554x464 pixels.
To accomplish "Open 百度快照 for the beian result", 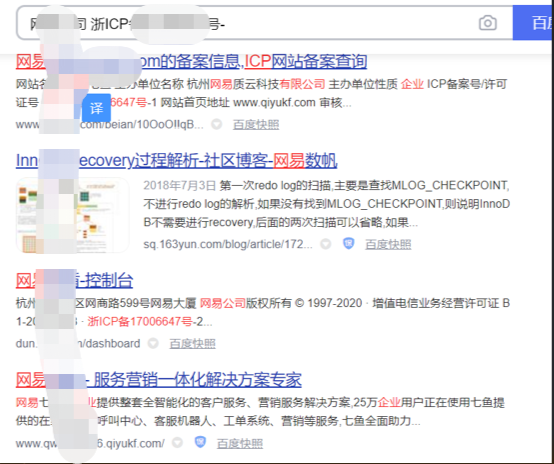I will click(x=256, y=124).
